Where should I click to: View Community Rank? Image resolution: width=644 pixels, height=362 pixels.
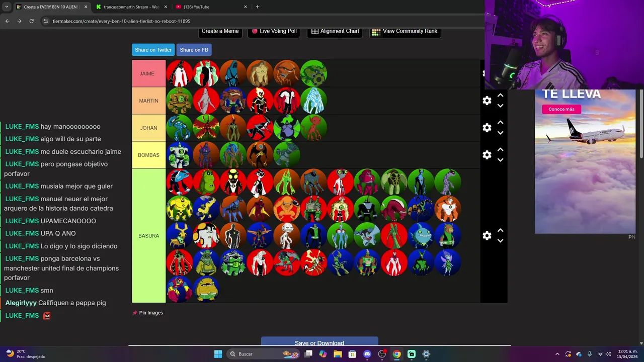tap(405, 31)
